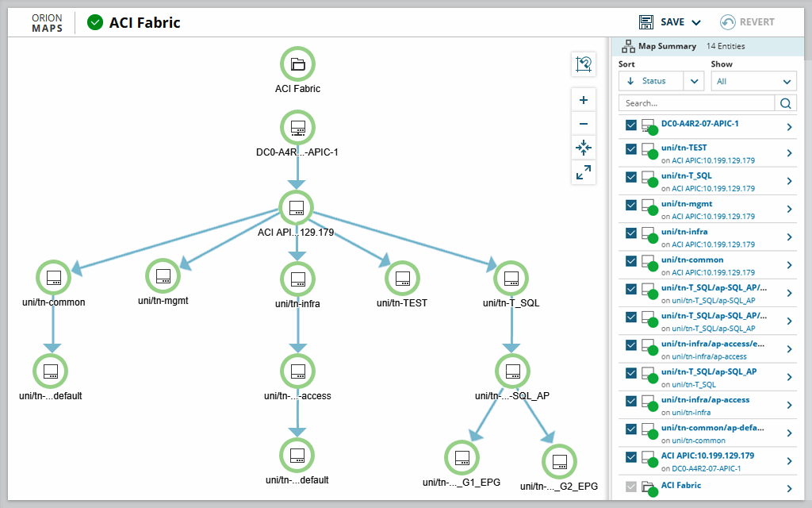Click the expand map fullscreen icon
Screen dimensions: 812x508
[x=584, y=172]
